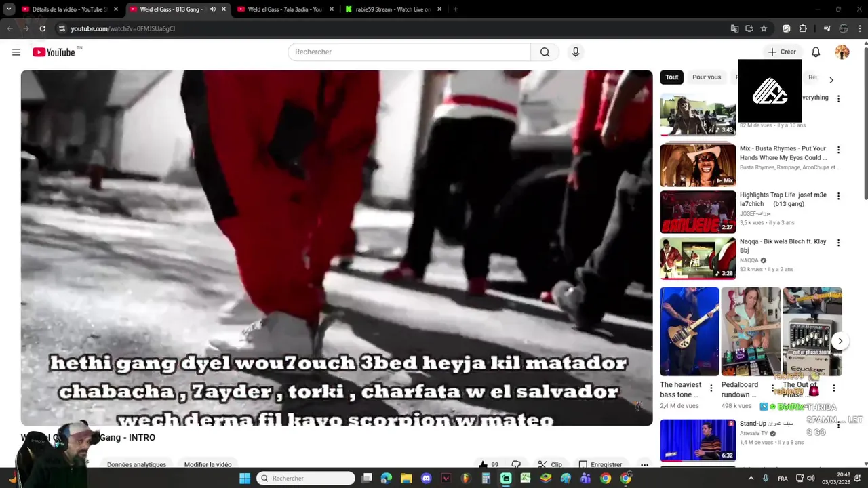This screenshot has height=488, width=868.
Task: Focus the Rechercher YouTube search field
Action: 410,52
